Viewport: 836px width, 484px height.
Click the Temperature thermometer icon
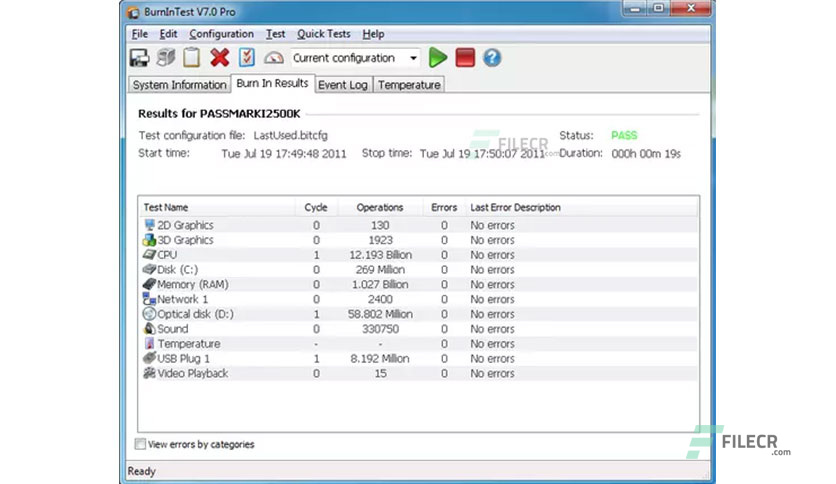(x=149, y=344)
